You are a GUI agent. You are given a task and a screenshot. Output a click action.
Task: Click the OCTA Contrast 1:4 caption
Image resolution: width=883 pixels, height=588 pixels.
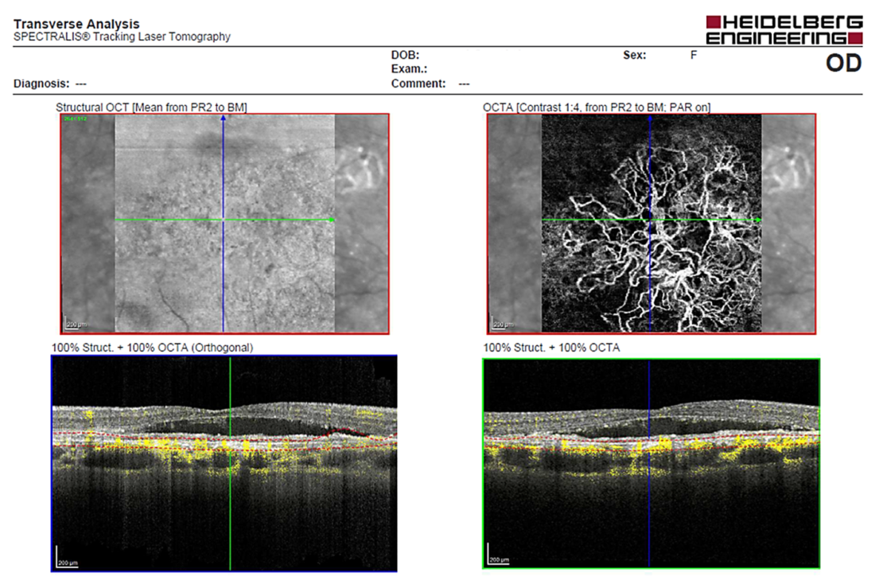tap(596, 107)
